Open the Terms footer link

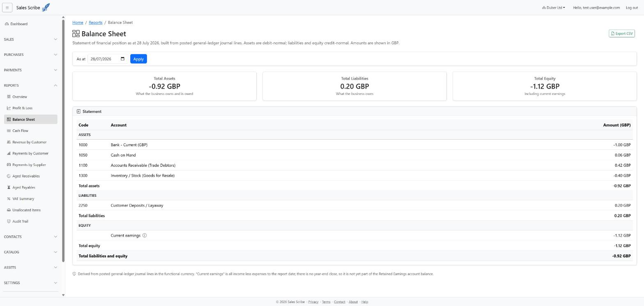point(326,302)
